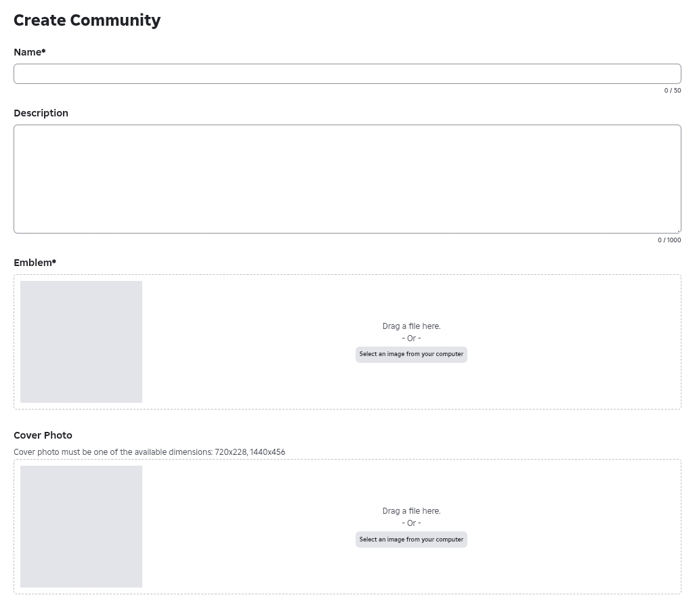Screen dimensions: 697x616
Task: Click the Name field label
Action: [30, 52]
